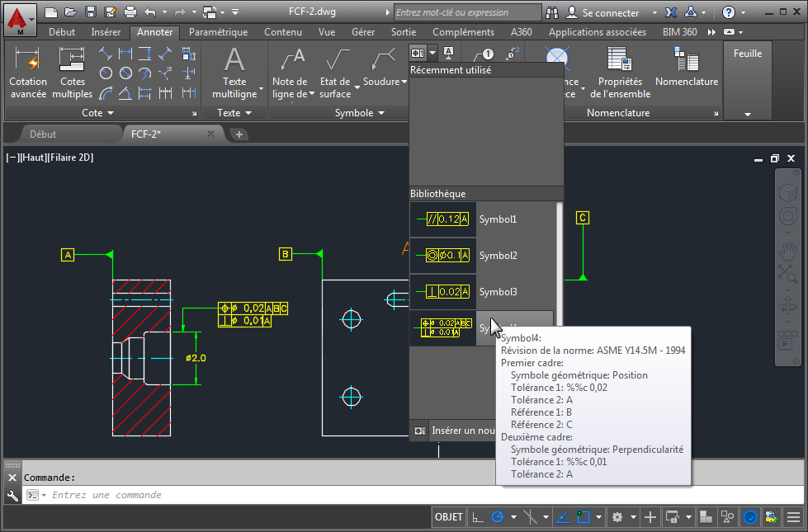Select Symbol2 concentricity entry in library
This screenshot has width=808, height=532.
pos(483,256)
